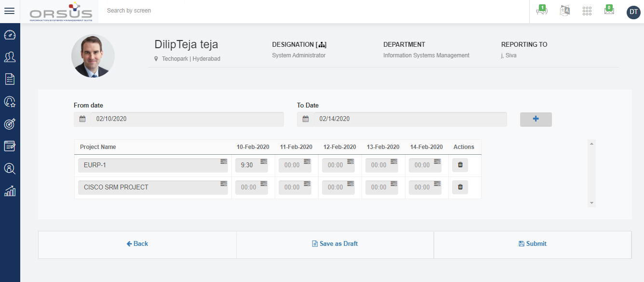Delete the EURP-1 project row
Screen dimensions: 644x282
coord(460,165)
